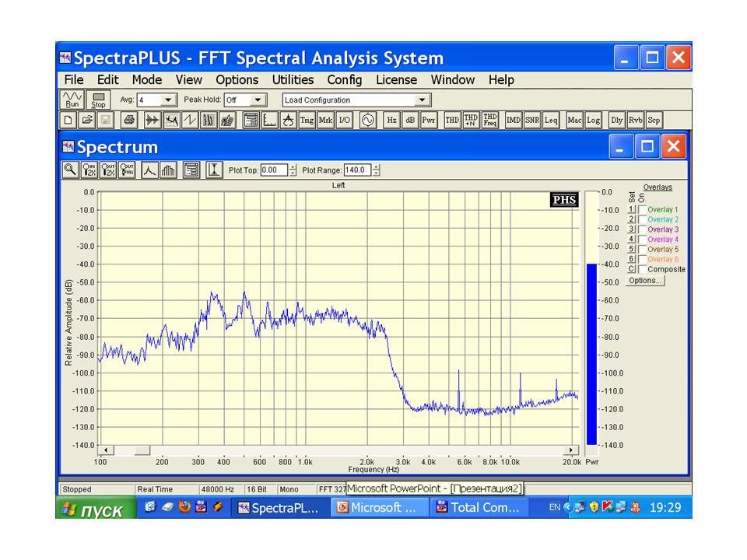Click the Pwr utility toolbar button

click(429, 120)
